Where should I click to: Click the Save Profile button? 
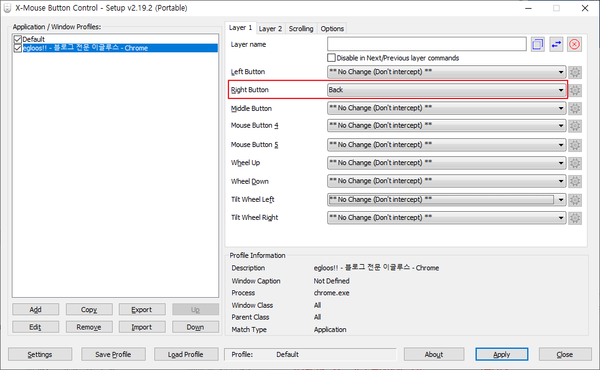click(113, 355)
